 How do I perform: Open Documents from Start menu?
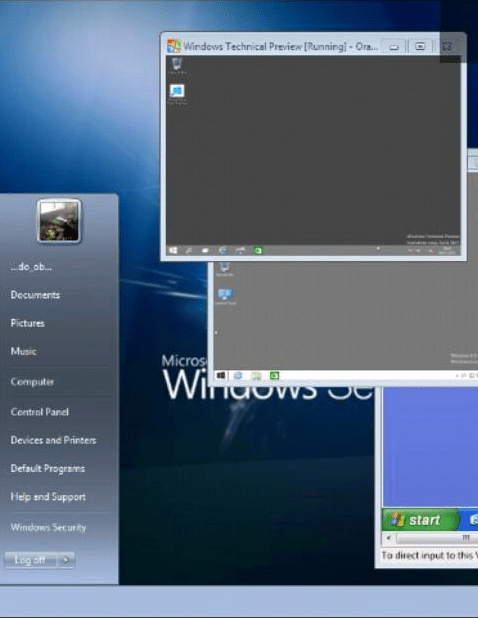35,295
